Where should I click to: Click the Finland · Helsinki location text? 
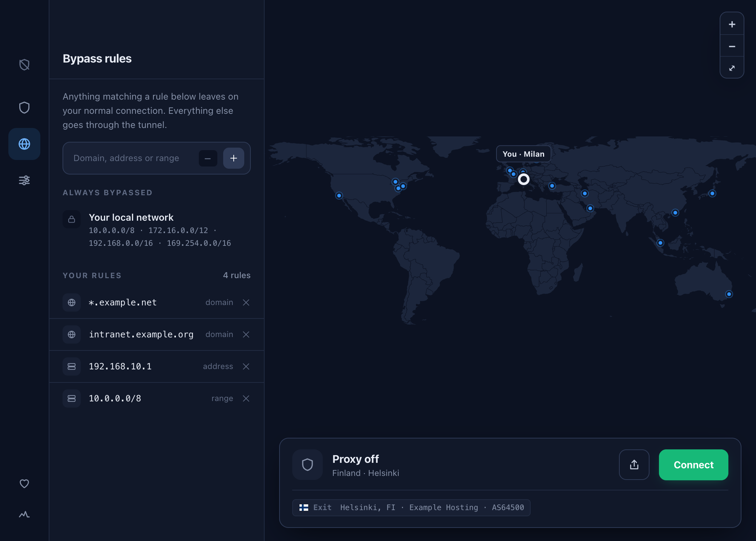pos(366,473)
